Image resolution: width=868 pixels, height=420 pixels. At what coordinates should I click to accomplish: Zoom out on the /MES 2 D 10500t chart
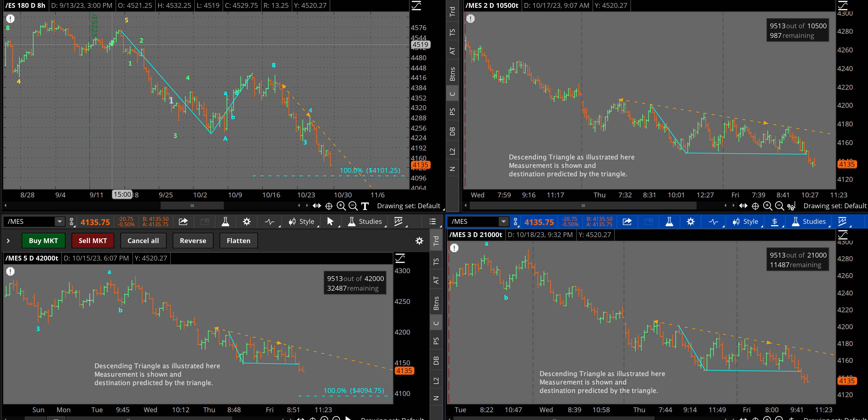779,205
